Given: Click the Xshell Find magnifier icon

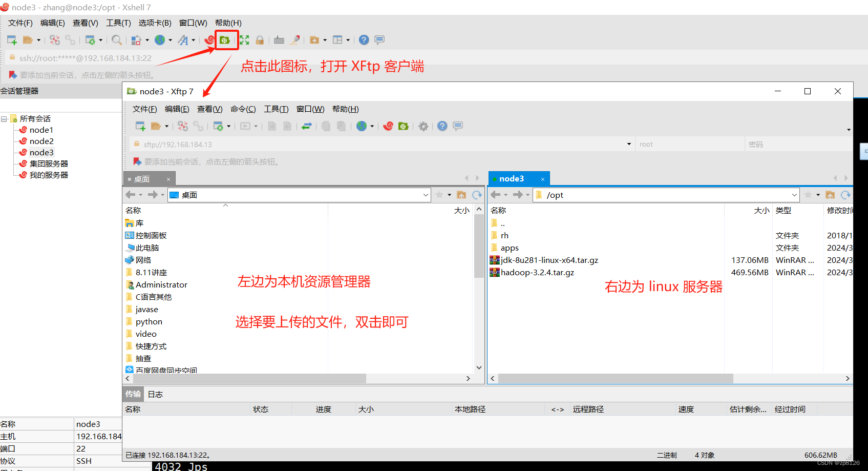Looking at the screenshot, I should point(117,40).
